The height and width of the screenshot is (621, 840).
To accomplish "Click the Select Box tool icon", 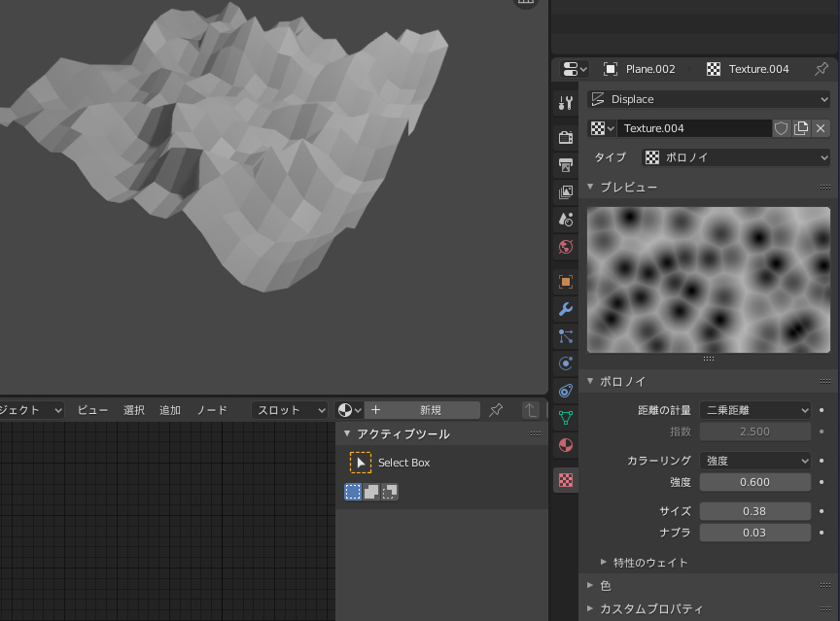I will click(x=361, y=463).
